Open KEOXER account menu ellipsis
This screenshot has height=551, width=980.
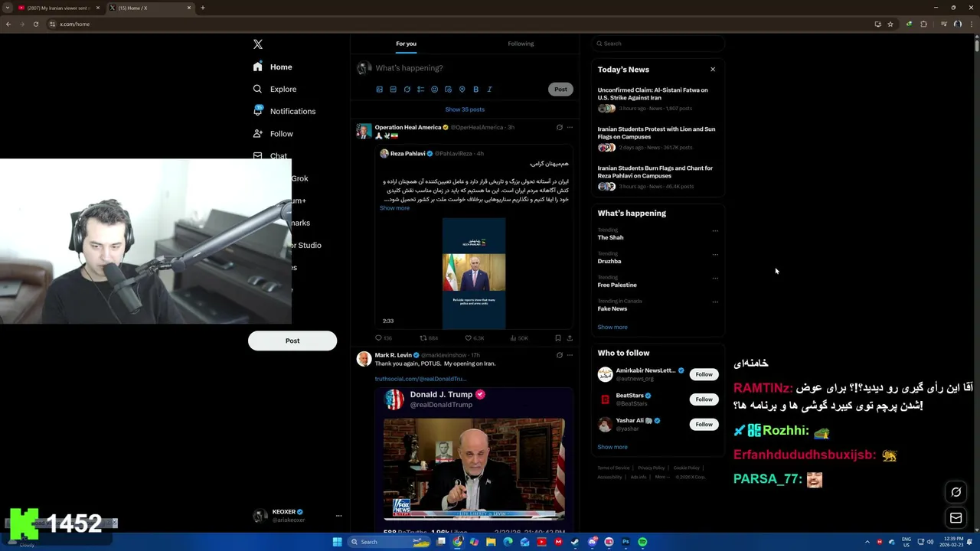[x=338, y=516]
